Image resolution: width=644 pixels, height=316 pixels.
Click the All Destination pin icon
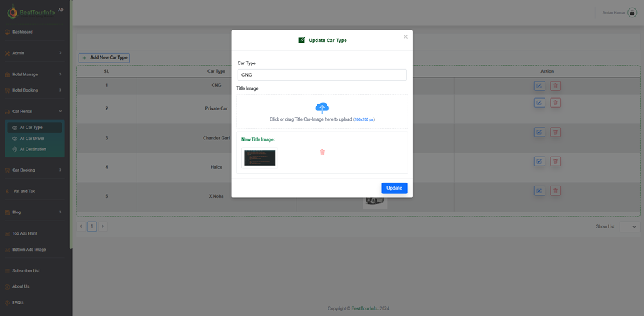click(15, 150)
